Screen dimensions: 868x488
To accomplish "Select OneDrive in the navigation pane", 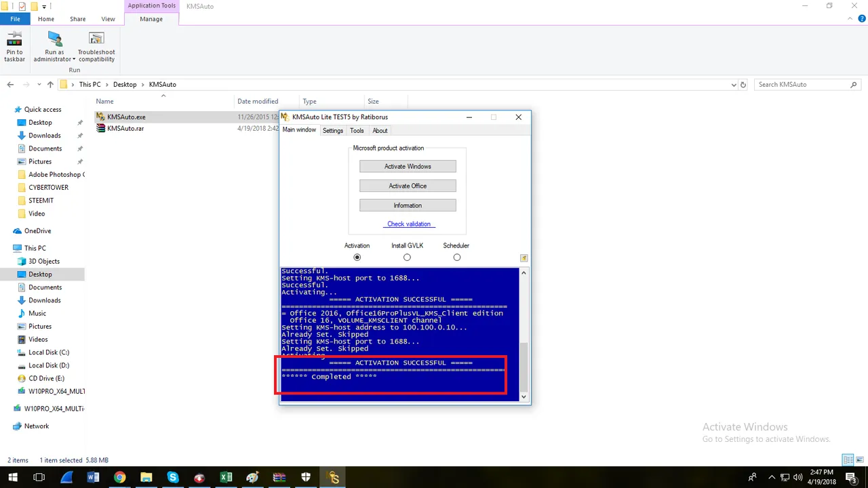I will point(37,231).
